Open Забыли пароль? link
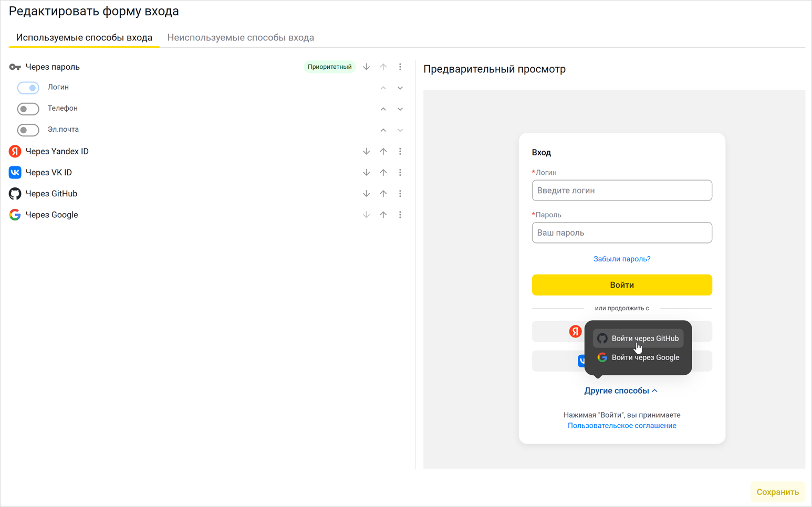 pyautogui.click(x=622, y=259)
